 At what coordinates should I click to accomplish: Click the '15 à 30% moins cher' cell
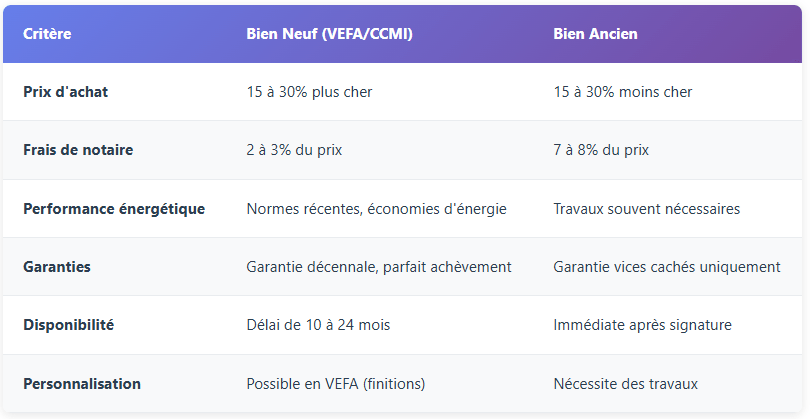point(622,92)
